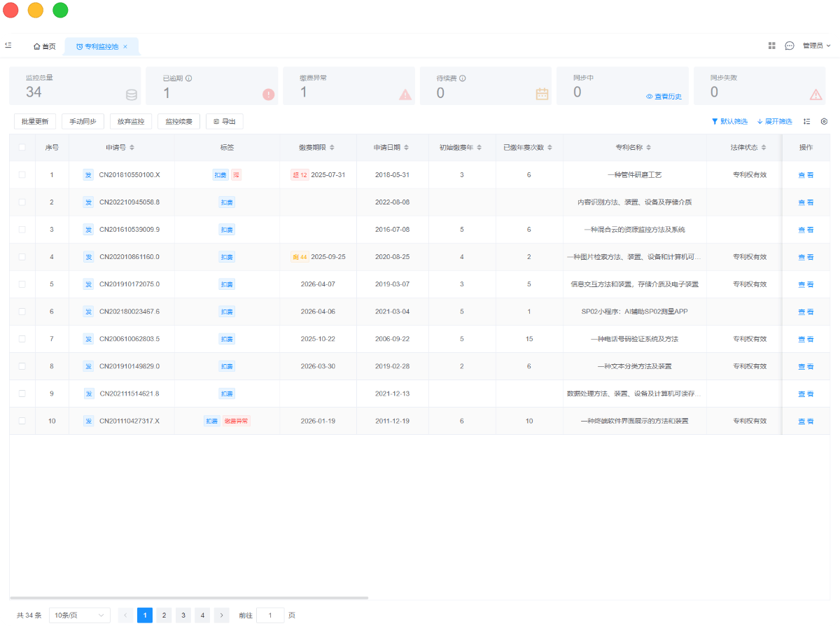The image size is (840, 626).
Task: Click the 批量更新 button
Action: click(x=35, y=120)
